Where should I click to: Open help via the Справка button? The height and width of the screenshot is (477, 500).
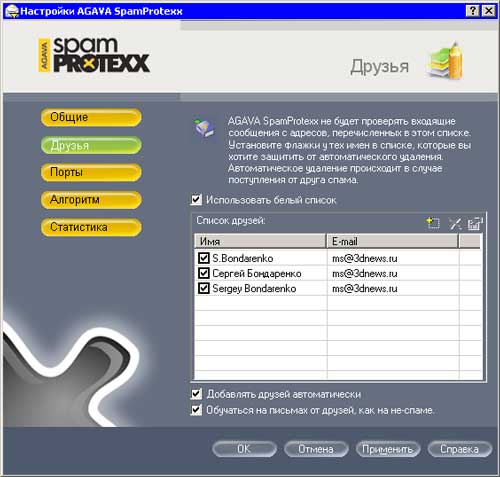[x=459, y=449]
